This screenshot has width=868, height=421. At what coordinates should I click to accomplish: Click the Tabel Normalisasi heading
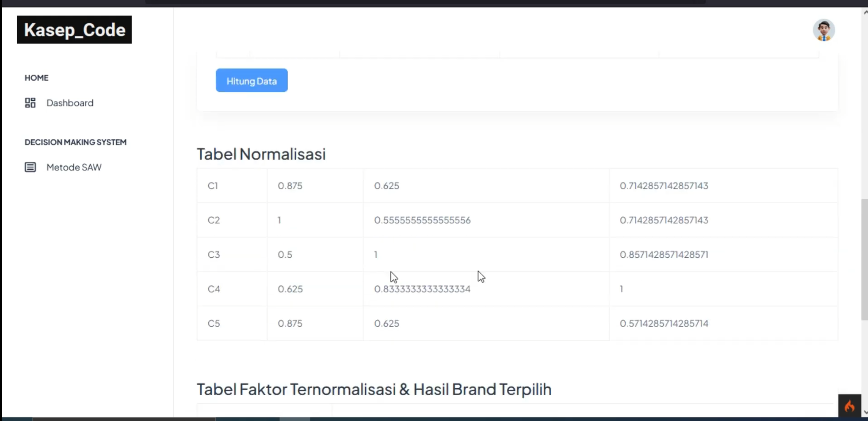click(x=261, y=154)
